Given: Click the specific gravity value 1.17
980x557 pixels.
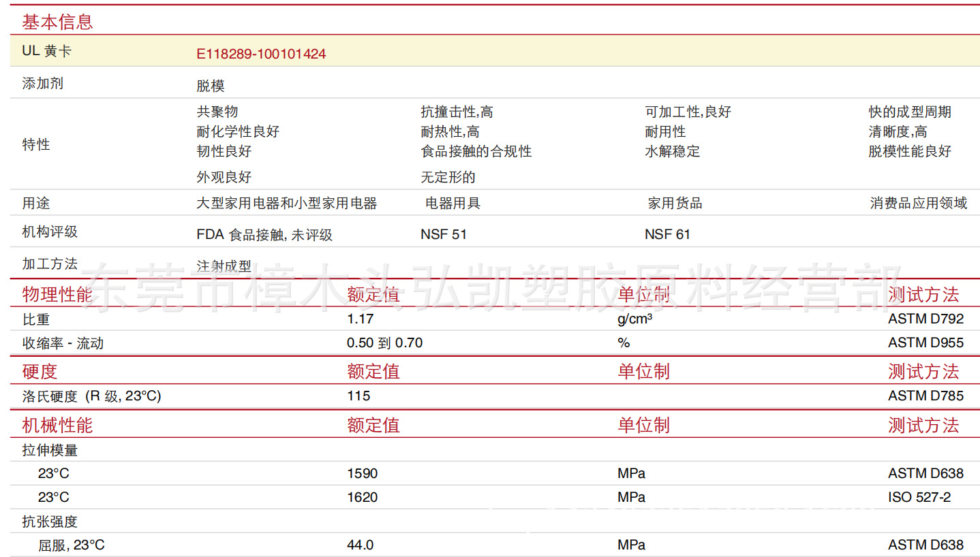Looking at the screenshot, I should tap(360, 318).
